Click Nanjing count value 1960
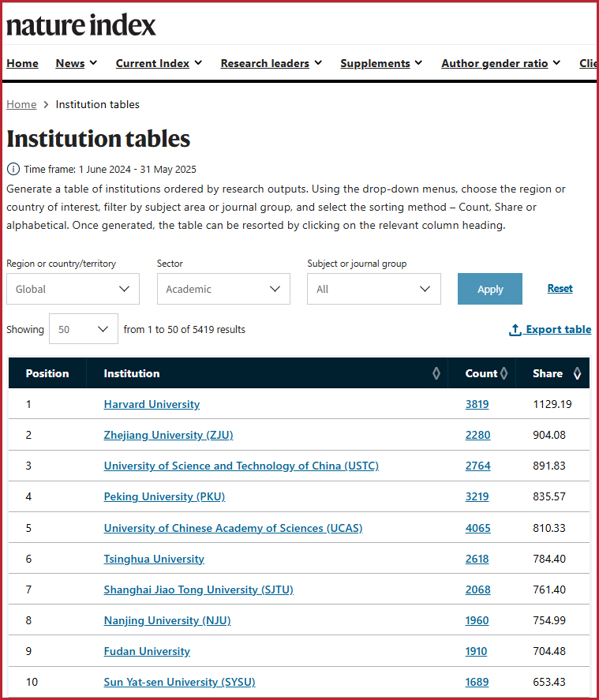The height and width of the screenshot is (700, 599). [x=477, y=620]
